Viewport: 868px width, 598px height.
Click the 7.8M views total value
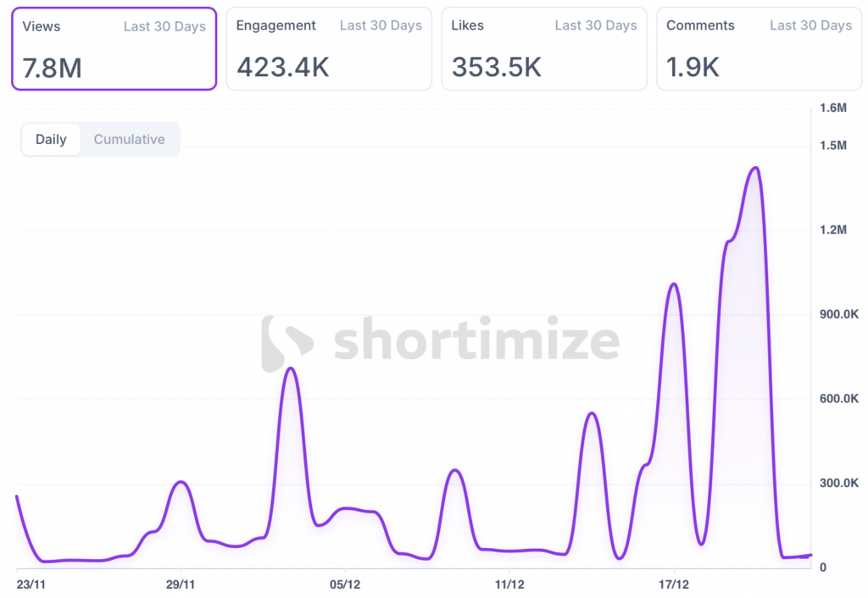pyautogui.click(x=53, y=68)
